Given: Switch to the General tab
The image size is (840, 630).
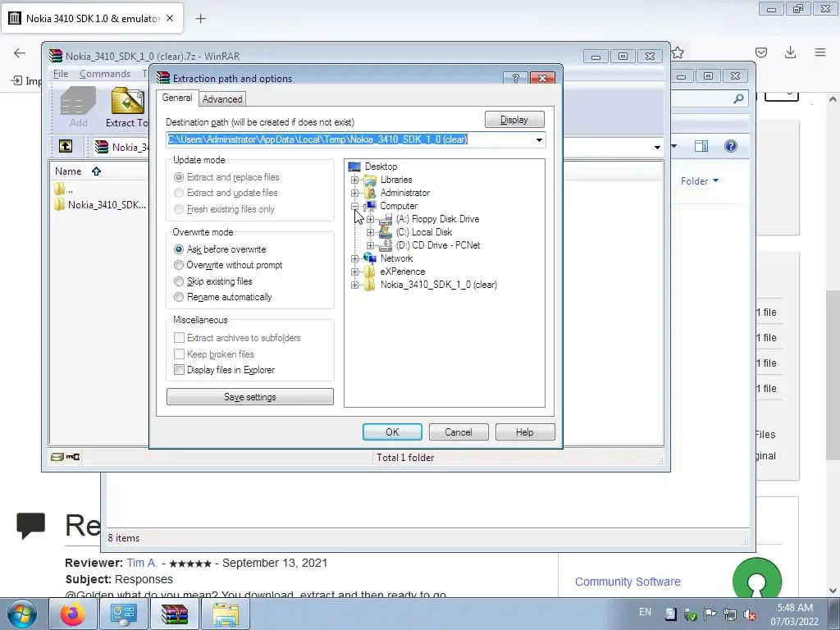Looking at the screenshot, I should click(x=177, y=98).
